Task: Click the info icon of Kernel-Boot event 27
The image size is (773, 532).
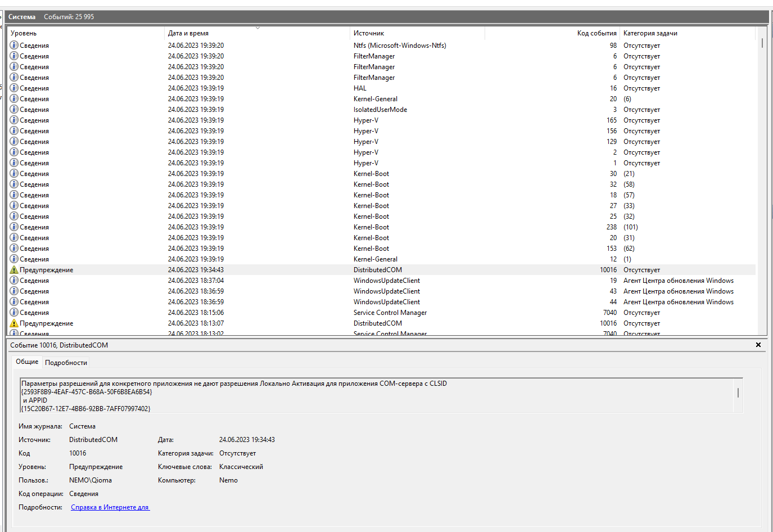Action: tap(14, 205)
